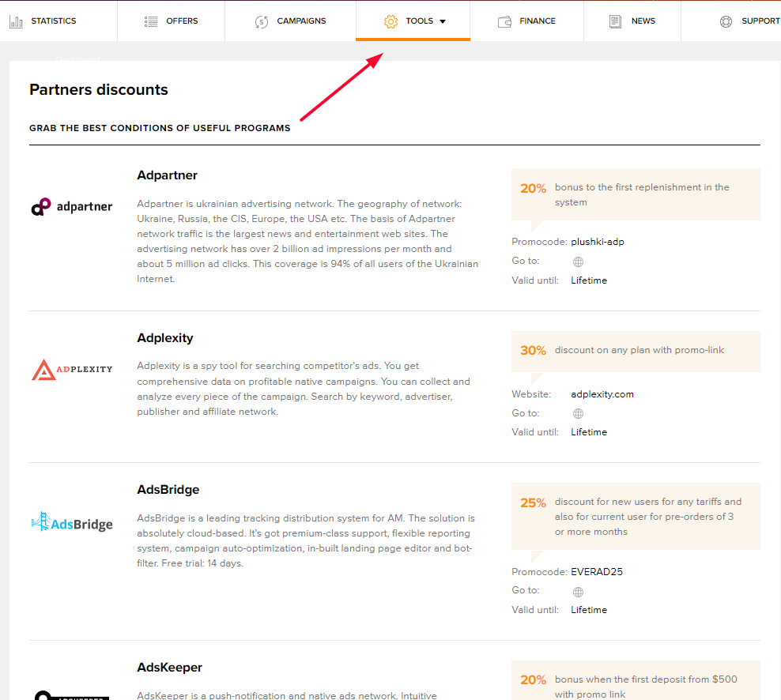Click the adpartner logo
The image size is (781, 700).
click(72, 207)
